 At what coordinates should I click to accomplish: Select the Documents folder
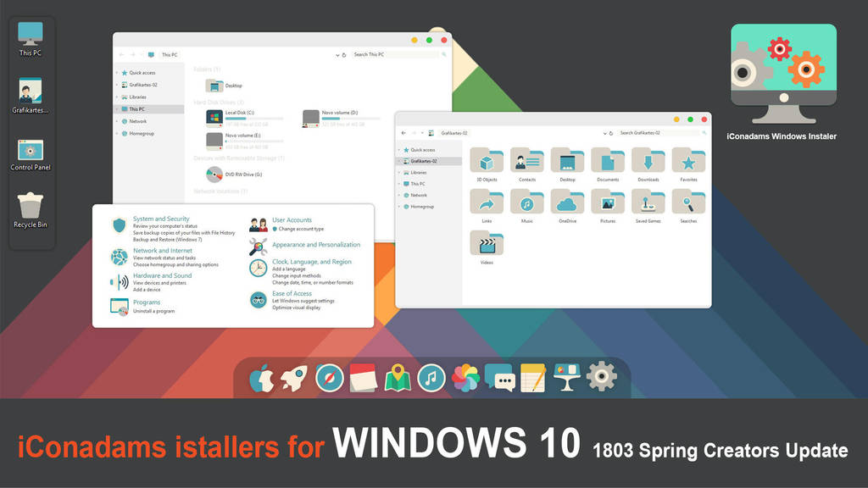click(608, 164)
